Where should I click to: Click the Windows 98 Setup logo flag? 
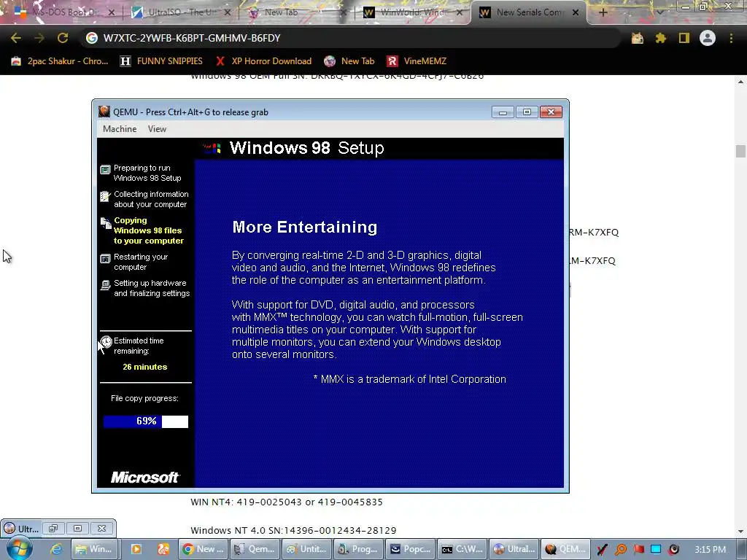[x=212, y=148]
